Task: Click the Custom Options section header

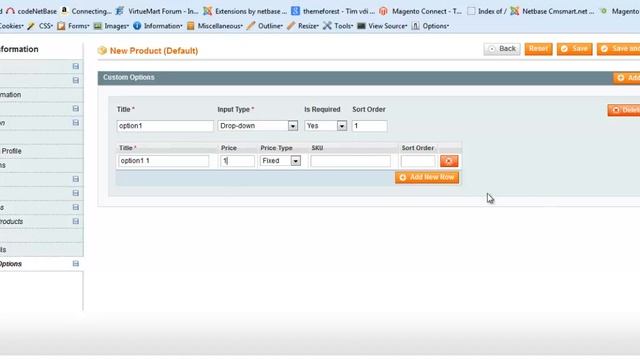Action: tap(129, 78)
